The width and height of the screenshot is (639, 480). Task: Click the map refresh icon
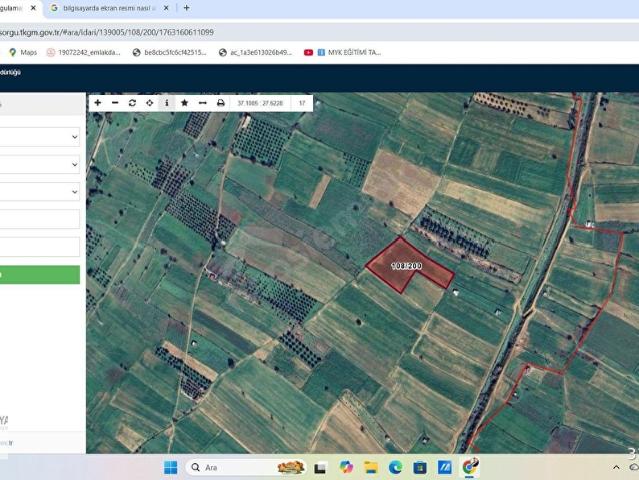pos(132,103)
